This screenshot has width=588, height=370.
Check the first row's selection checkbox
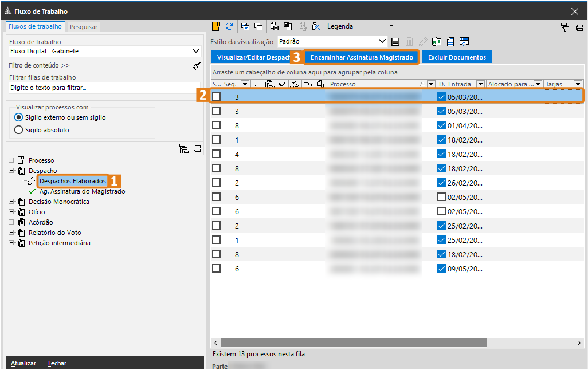click(x=217, y=97)
